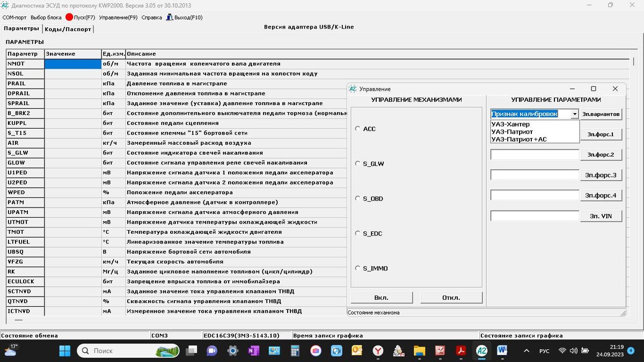Viewport: 644px width, 362px height.
Task: Open Yandex Browser icon in taskbar
Action: tap(378, 351)
